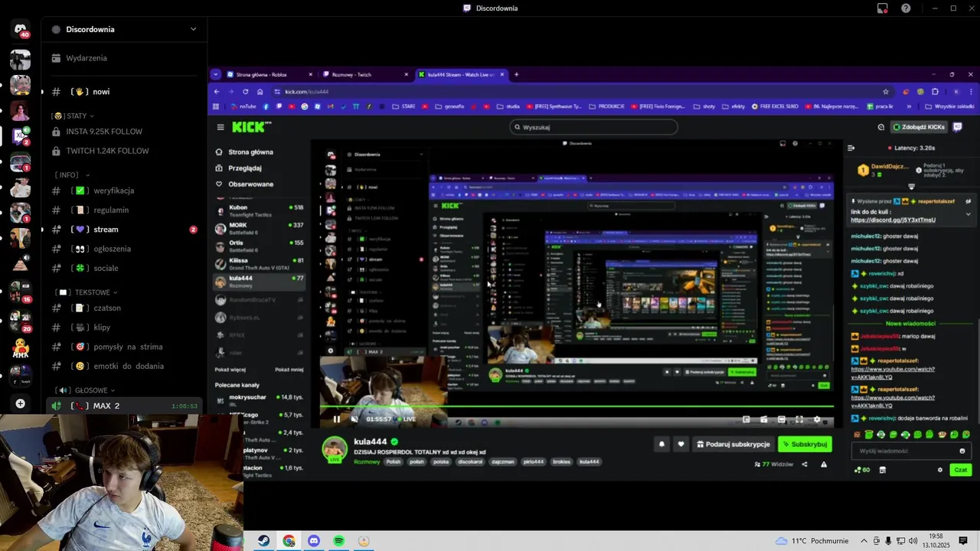
Task: Open Discord direct messages home icon
Action: [21, 29]
